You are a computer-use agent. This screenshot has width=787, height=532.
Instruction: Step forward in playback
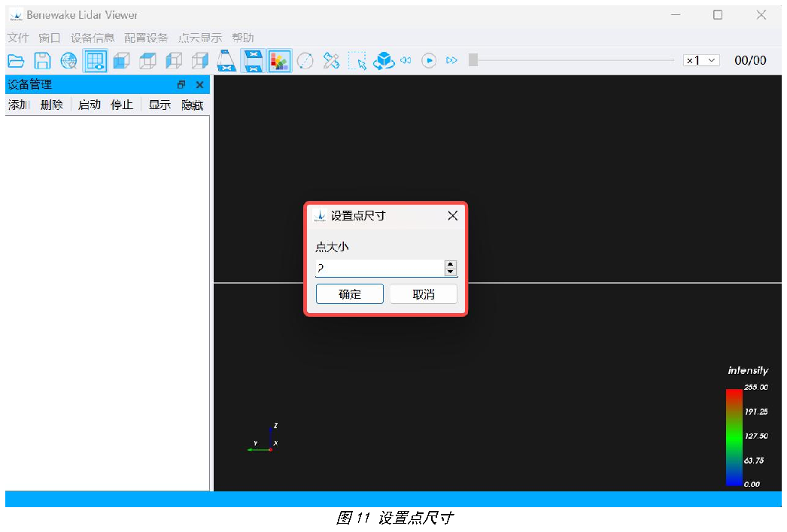(451, 61)
